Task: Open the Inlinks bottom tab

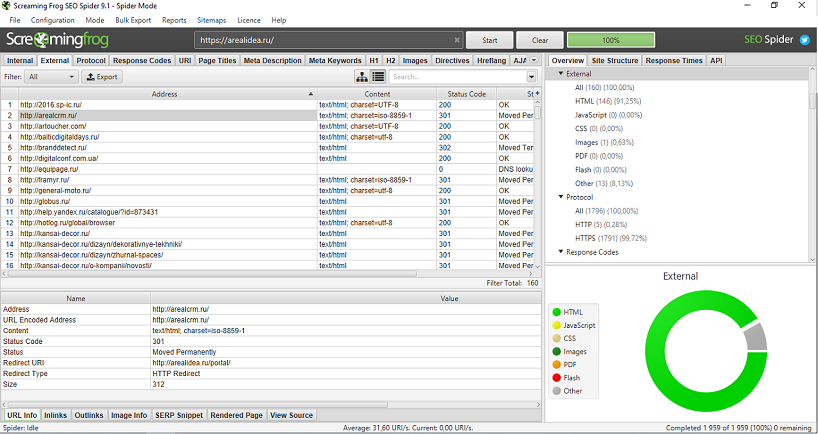Action: coord(55,415)
